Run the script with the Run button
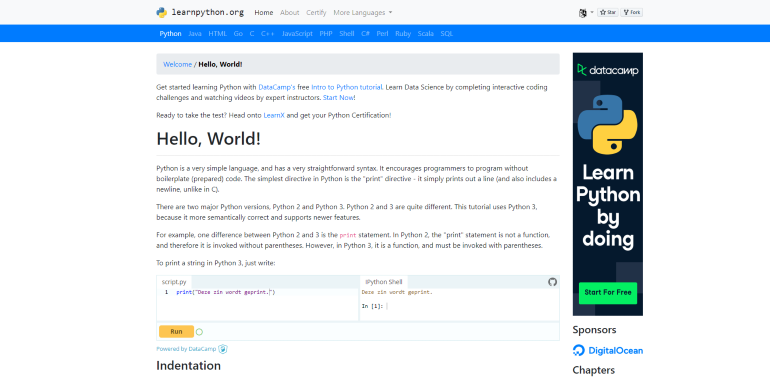This screenshot has width=770, height=378. pyautogui.click(x=176, y=331)
